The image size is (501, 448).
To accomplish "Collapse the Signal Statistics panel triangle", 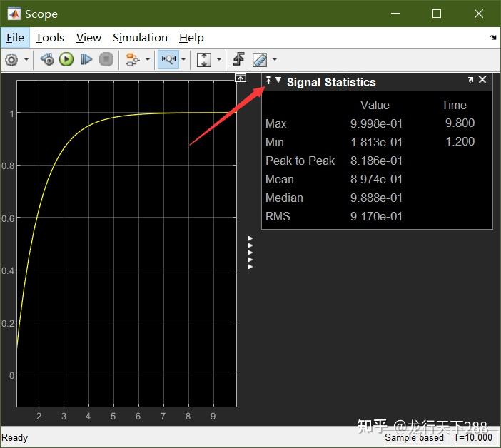I will pos(278,81).
